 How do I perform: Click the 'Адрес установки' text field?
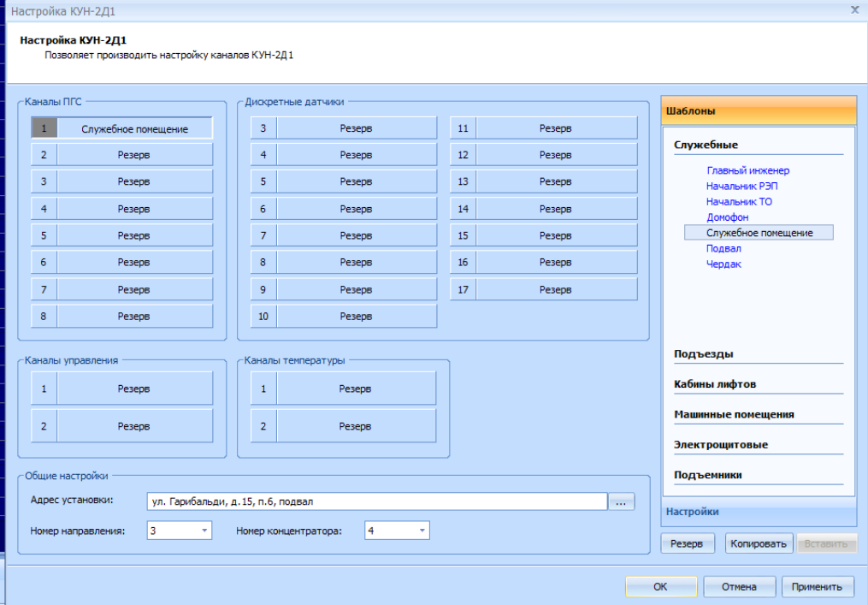(x=376, y=502)
